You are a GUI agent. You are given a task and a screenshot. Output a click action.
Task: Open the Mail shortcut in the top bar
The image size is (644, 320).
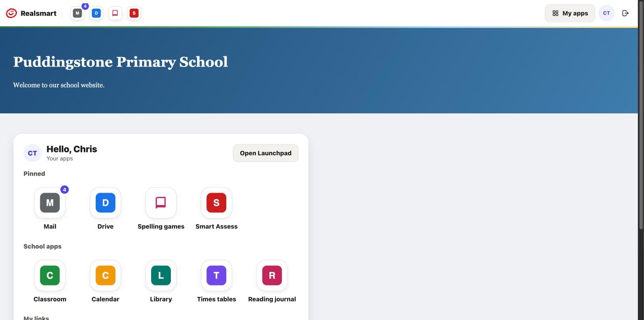point(77,13)
